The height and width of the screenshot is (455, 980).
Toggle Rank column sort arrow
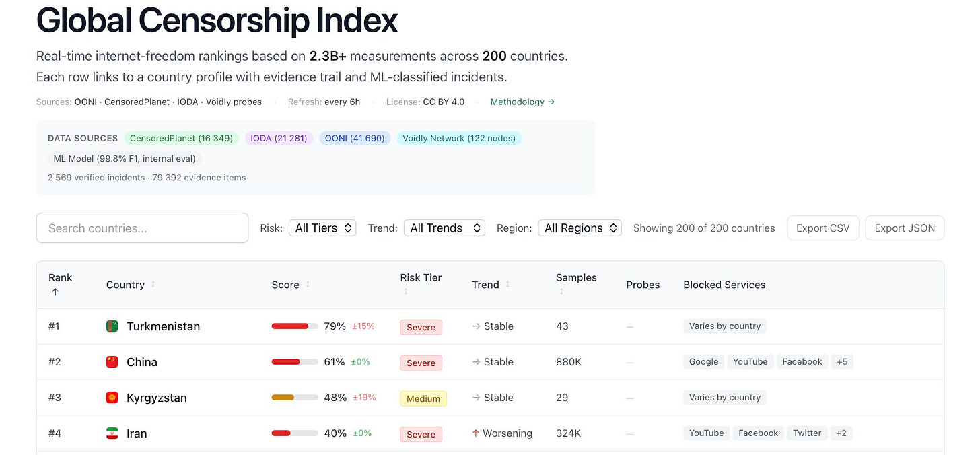[55, 292]
